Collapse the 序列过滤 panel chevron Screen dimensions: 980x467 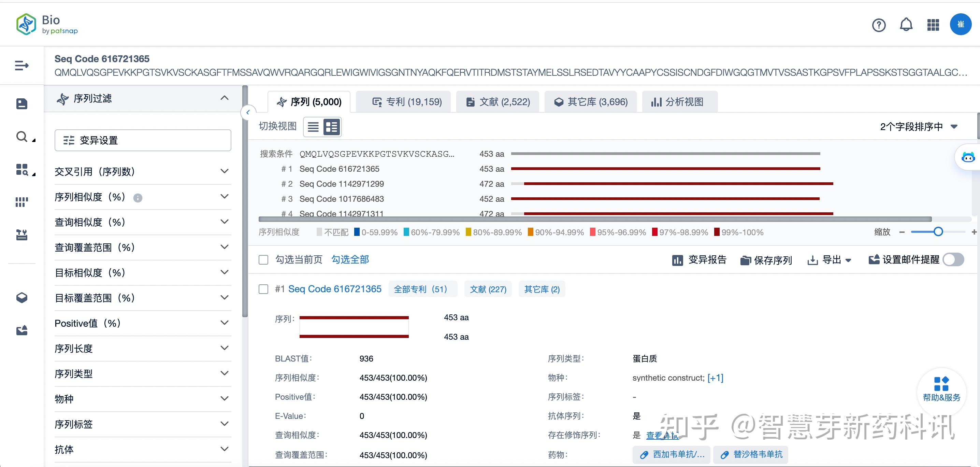[x=225, y=98]
